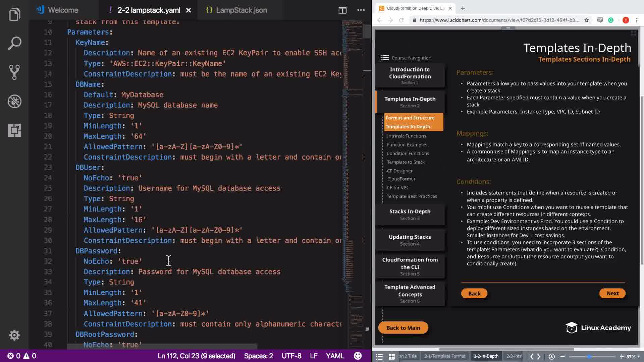The height and width of the screenshot is (362, 644).
Task: Open the Explorer files icon
Action: click(x=14, y=14)
